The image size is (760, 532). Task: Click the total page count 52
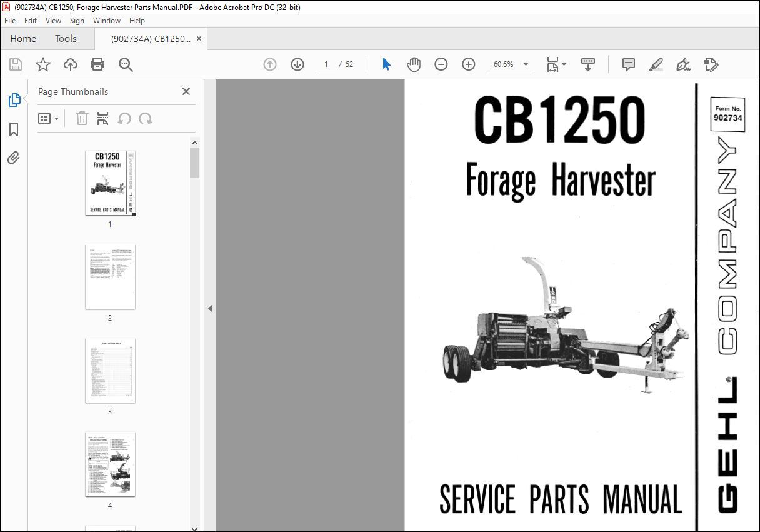(349, 64)
